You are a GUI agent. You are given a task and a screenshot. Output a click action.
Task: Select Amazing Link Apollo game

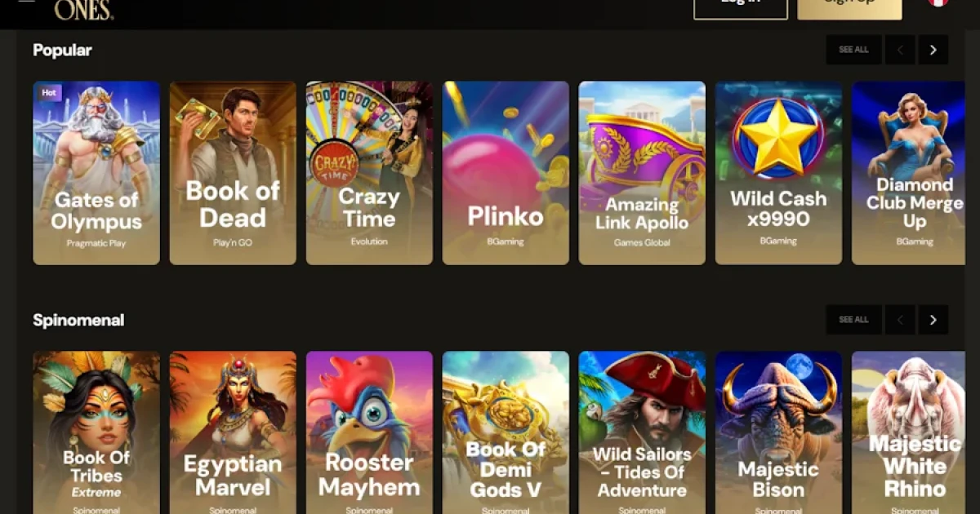642,173
